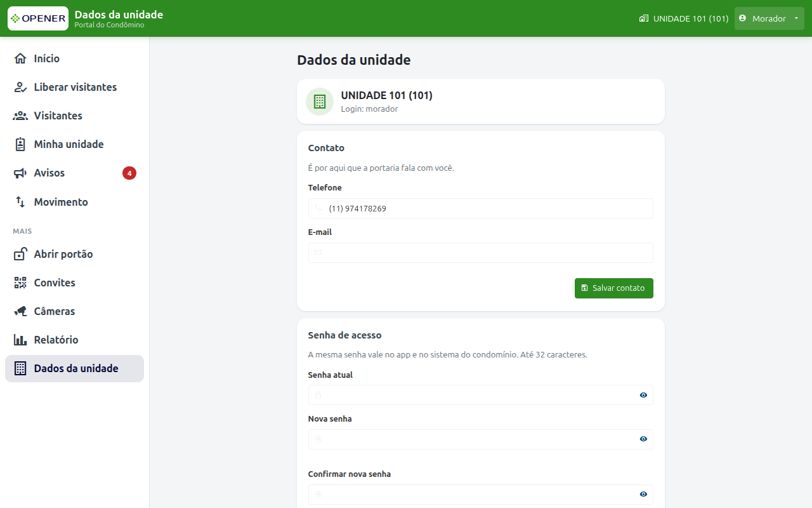Image resolution: width=812 pixels, height=508 pixels.
Task: Click the OPENER logo in the header
Action: pos(38,18)
